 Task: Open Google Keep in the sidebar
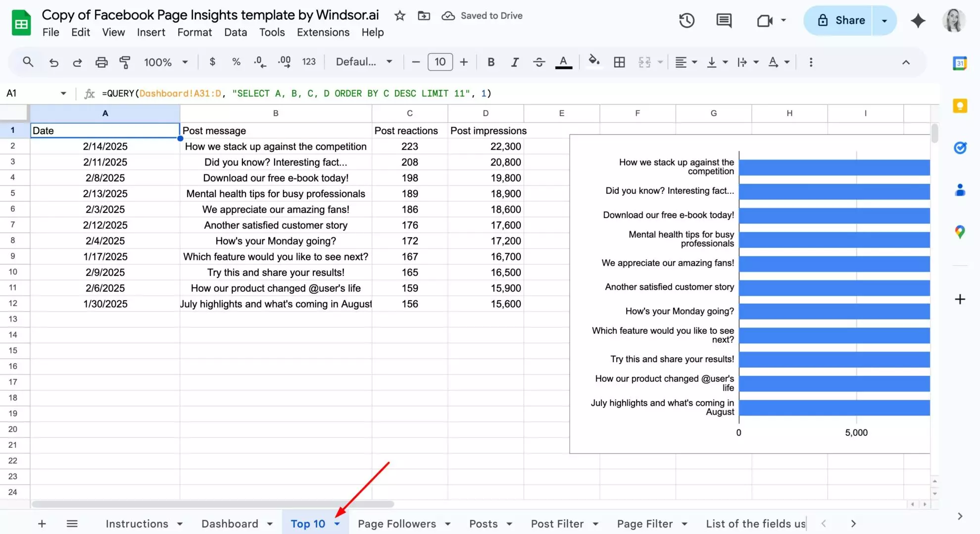click(960, 106)
